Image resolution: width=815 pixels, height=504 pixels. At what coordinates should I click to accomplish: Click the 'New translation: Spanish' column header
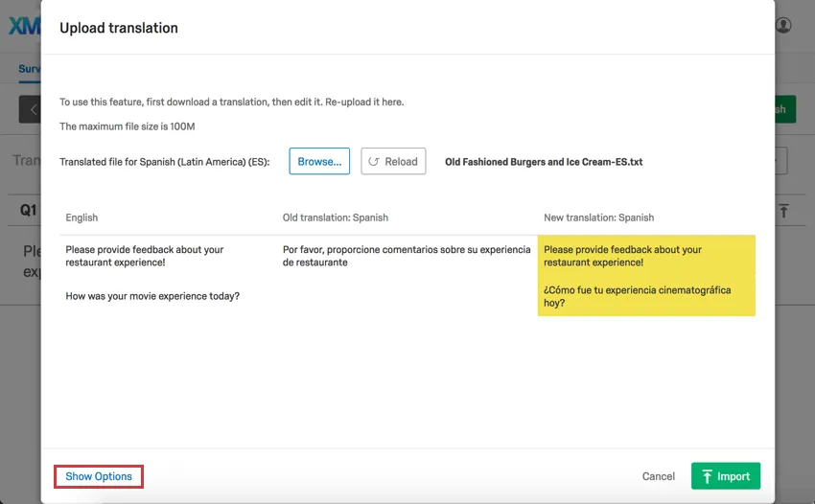598,218
